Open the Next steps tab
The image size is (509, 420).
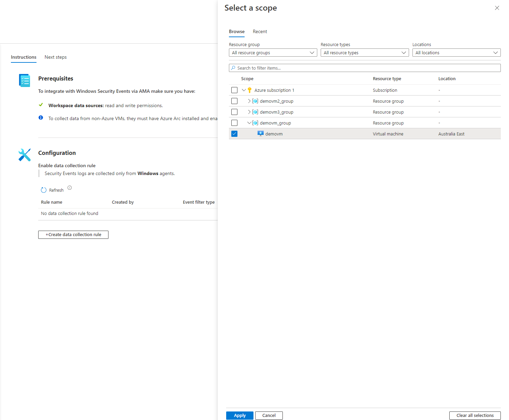(56, 57)
